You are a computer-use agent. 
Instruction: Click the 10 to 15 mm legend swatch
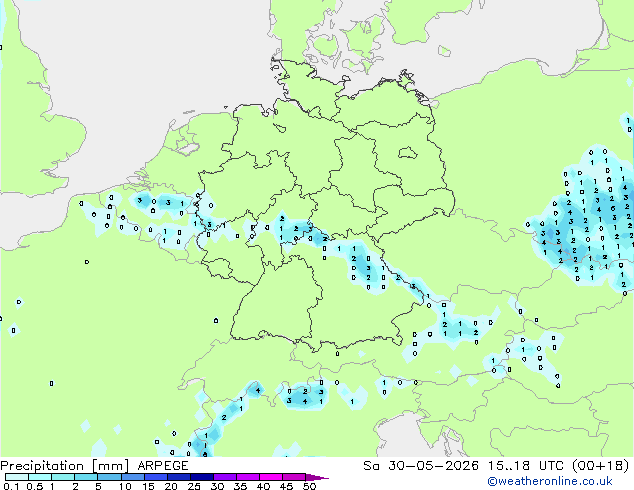[133, 477]
